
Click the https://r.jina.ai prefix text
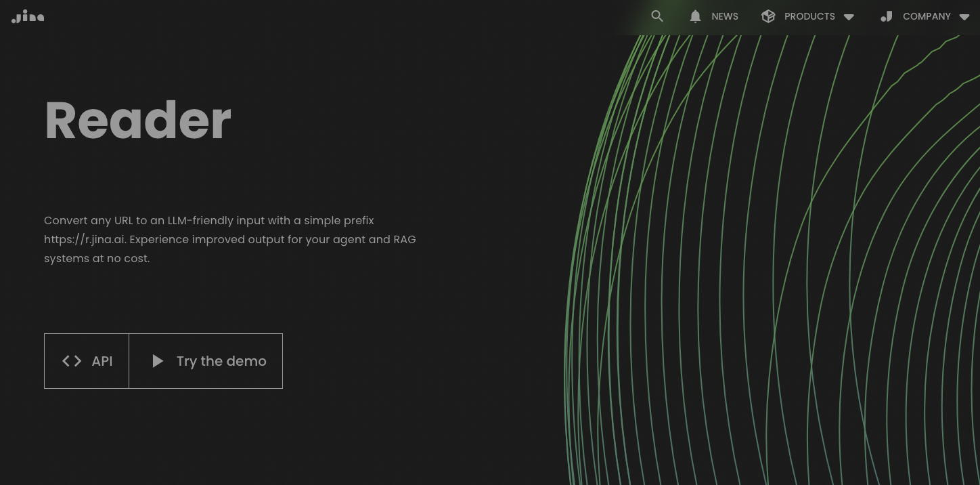click(x=85, y=239)
